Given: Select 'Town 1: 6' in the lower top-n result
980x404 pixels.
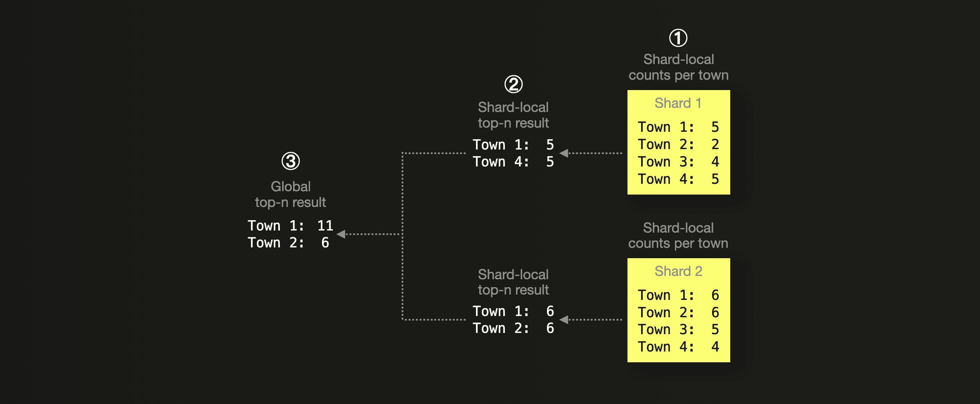Looking at the screenshot, I should coord(513,311).
